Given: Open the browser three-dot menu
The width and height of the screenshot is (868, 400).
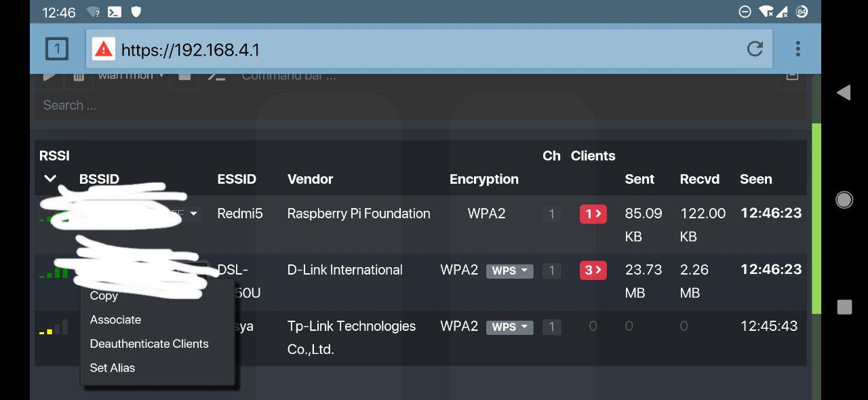Looking at the screenshot, I should coord(797,49).
